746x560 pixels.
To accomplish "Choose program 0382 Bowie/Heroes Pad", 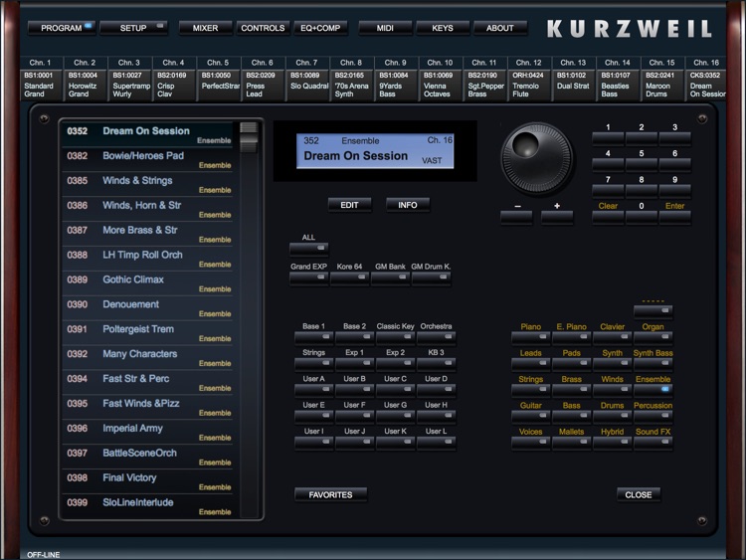I will point(148,159).
